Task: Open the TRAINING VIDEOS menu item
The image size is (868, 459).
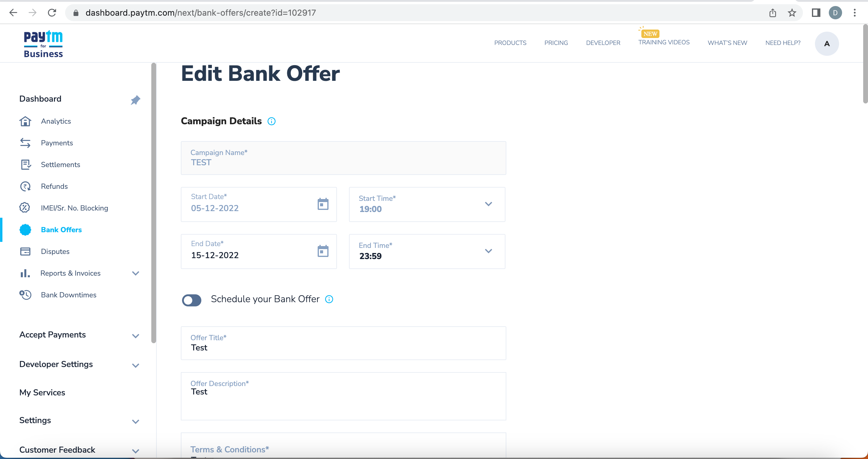Action: pyautogui.click(x=663, y=43)
